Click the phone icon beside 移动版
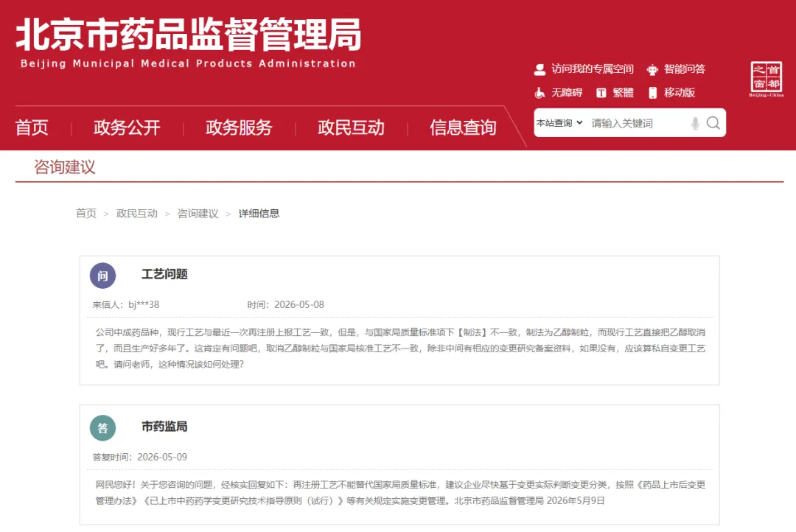 (653, 93)
